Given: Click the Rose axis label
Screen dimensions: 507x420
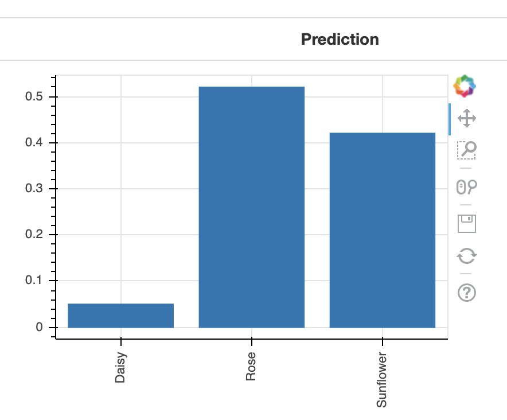Looking at the screenshot, I should click(x=251, y=366).
